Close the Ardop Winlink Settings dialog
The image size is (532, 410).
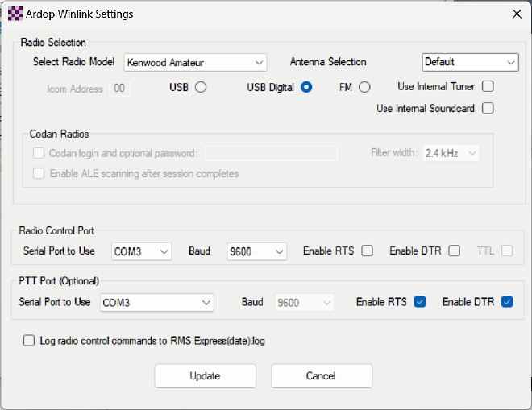[x=517, y=14]
